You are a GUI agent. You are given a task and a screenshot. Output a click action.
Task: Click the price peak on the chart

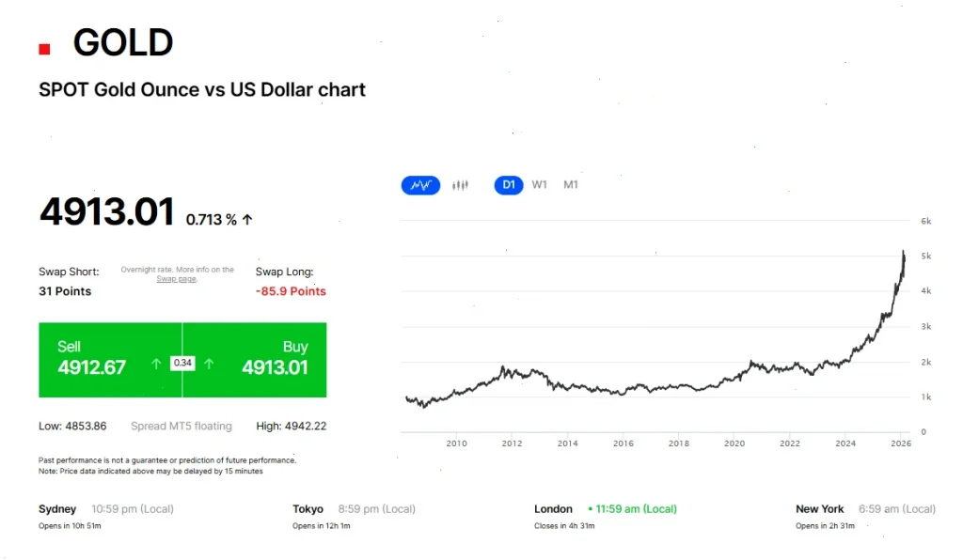click(904, 252)
